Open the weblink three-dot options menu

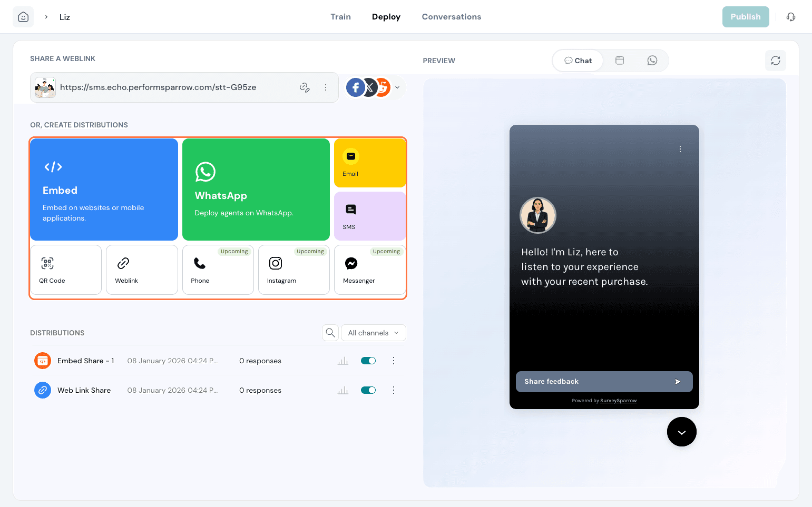(x=326, y=87)
